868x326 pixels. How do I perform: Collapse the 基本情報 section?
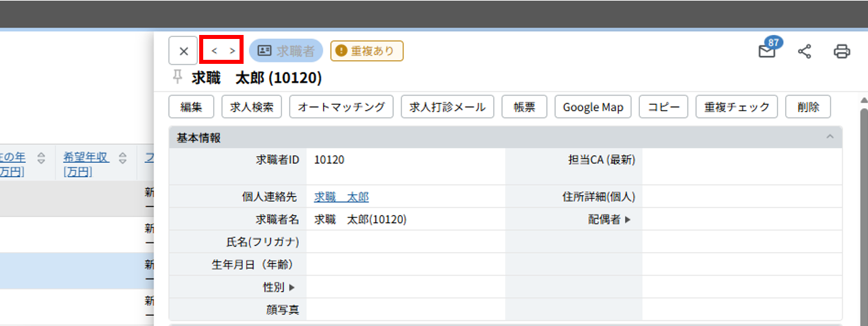tap(830, 138)
